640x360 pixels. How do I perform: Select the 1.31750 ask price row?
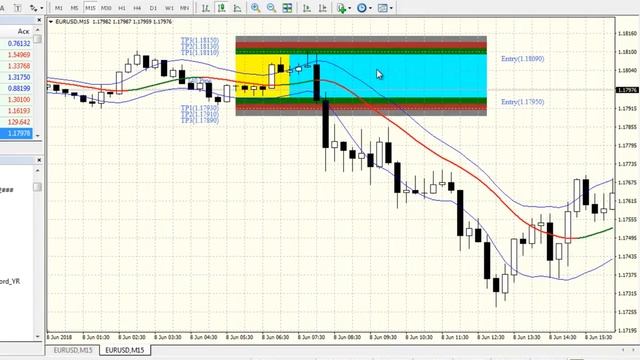(16, 77)
